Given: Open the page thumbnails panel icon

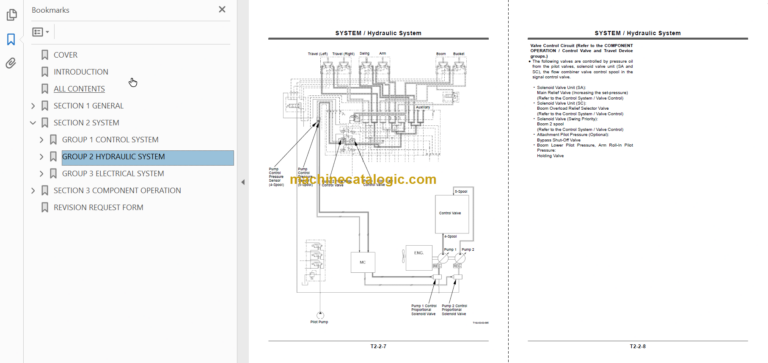Looking at the screenshot, I should click(x=11, y=15).
